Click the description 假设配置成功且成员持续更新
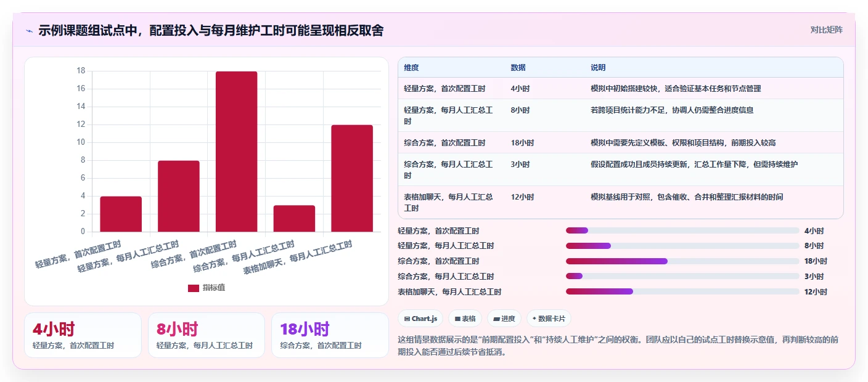 [x=694, y=165]
